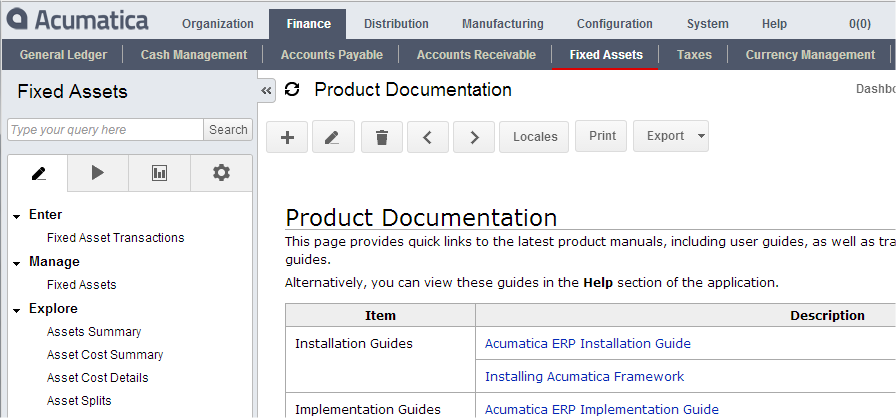This screenshot has width=896, height=418.
Task: Open Installing Acumatica Framework link
Action: (x=584, y=376)
